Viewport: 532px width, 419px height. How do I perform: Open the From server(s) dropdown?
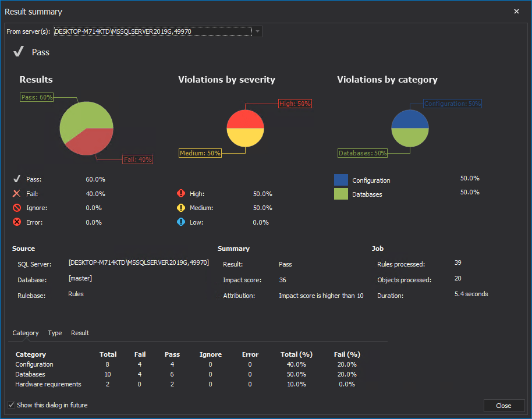click(x=257, y=31)
